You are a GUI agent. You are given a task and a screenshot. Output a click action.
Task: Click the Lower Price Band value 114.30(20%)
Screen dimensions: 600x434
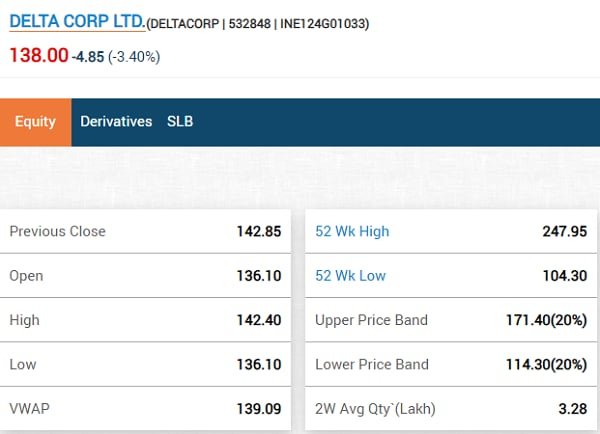pos(546,365)
